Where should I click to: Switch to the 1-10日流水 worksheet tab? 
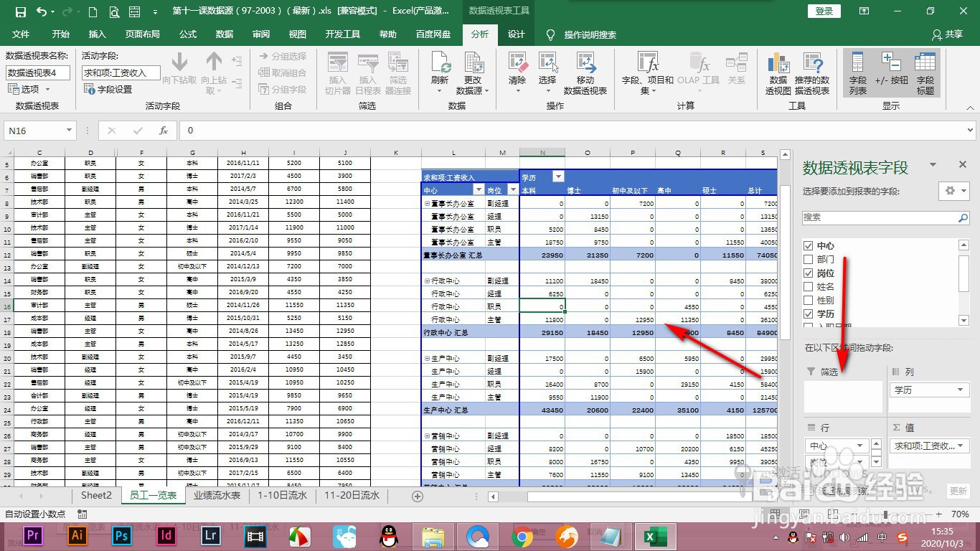283,495
